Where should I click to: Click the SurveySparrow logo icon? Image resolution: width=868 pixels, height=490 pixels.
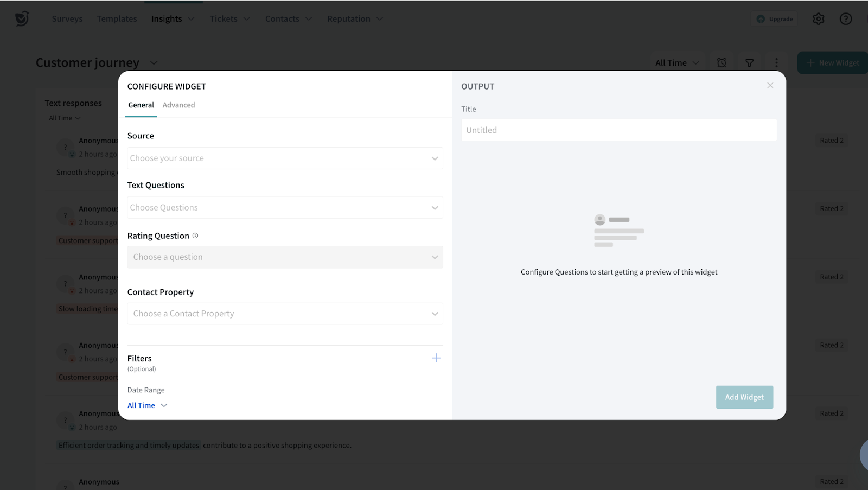click(x=22, y=18)
